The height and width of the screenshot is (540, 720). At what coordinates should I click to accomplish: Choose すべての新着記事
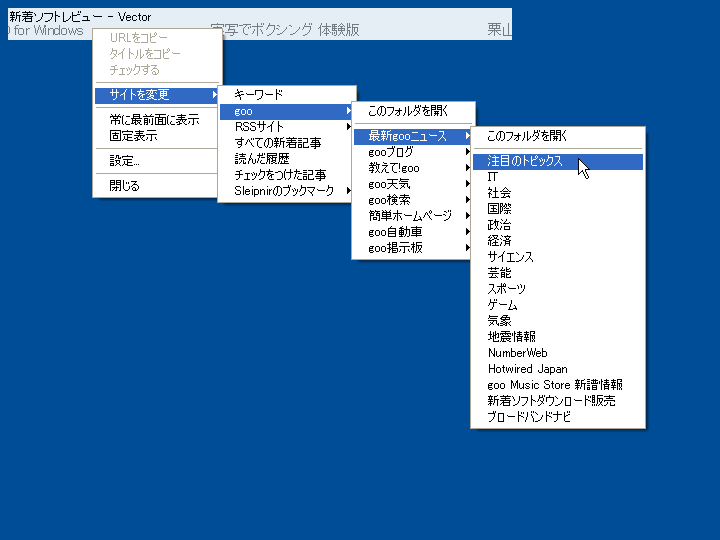pos(287,143)
